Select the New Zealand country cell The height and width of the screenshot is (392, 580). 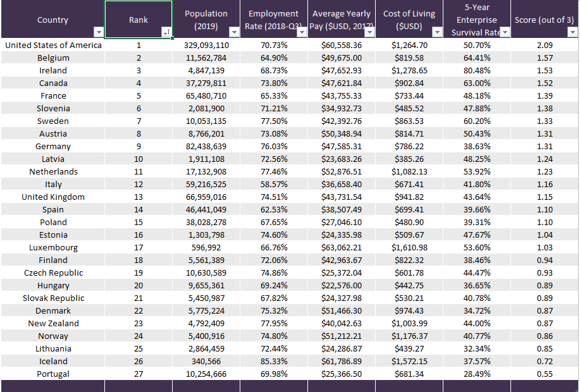pos(53,323)
